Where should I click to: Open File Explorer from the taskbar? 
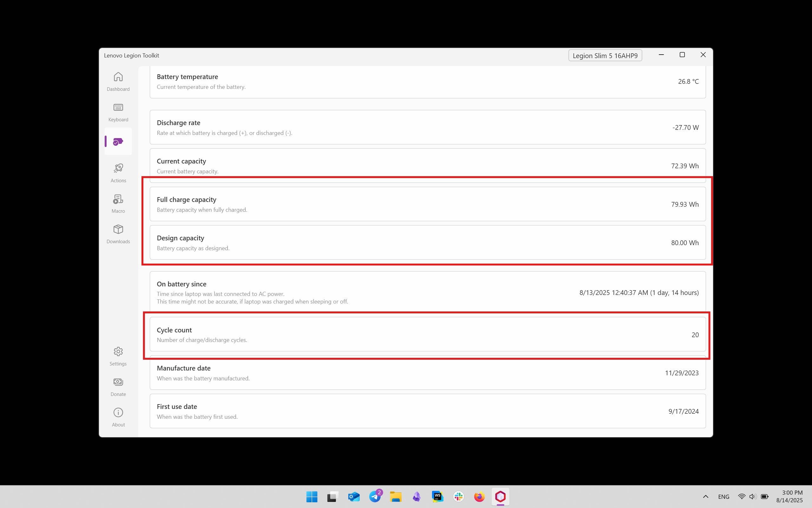396,497
